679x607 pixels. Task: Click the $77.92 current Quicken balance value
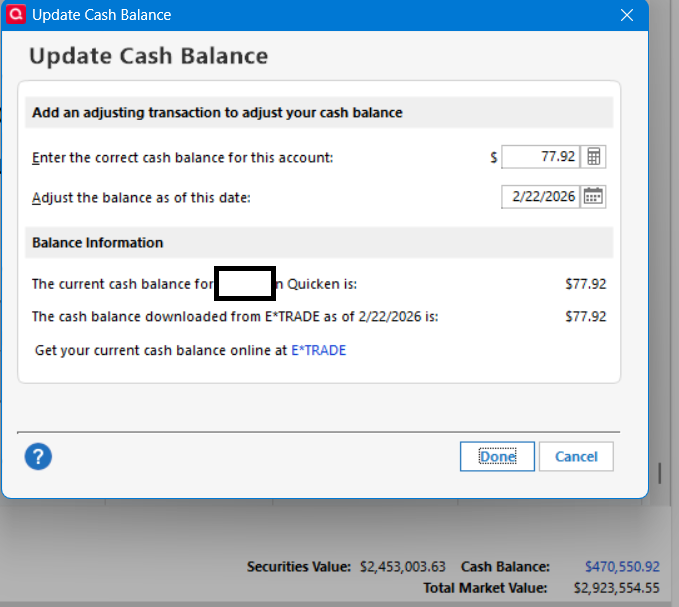585,284
